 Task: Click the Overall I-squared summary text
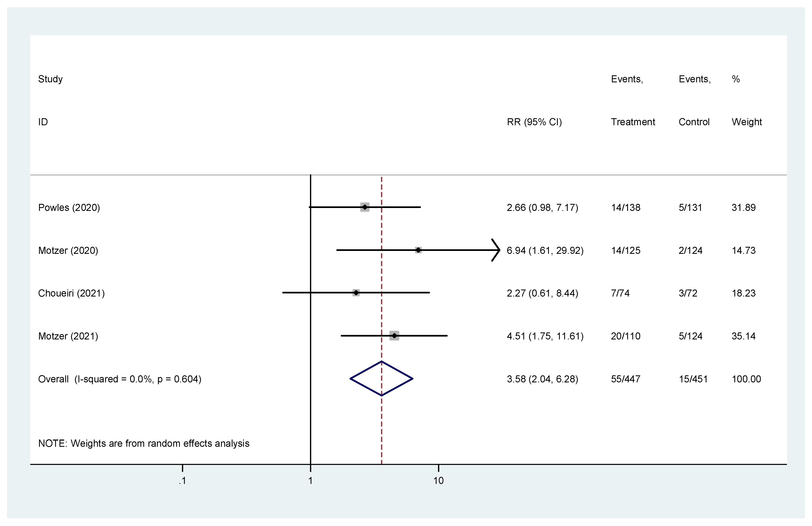coord(120,379)
